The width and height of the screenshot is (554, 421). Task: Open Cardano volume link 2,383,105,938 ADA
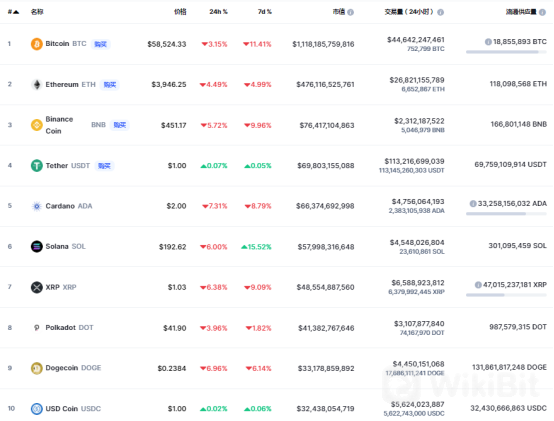pyautogui.click(x=417, y=211)
